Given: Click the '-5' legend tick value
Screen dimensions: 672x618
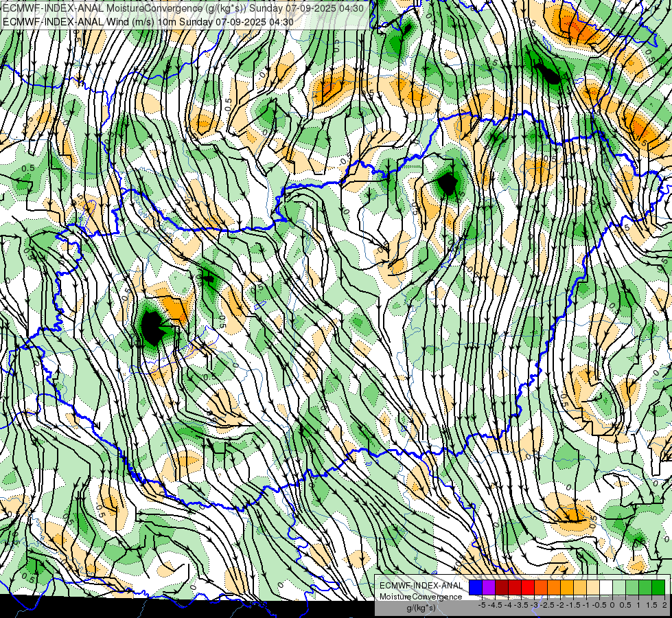Looking at the screenshot, I should point(482,605).
